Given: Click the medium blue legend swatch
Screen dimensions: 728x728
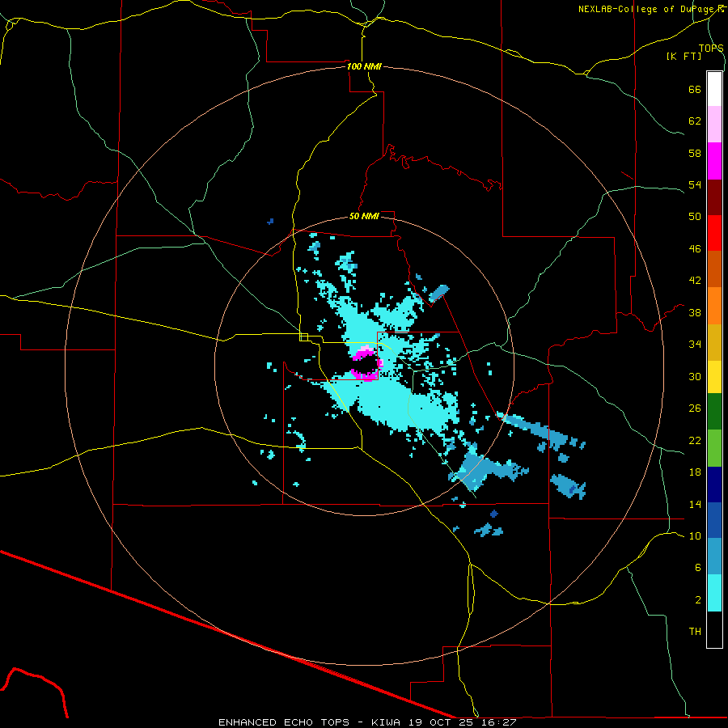Looking at the screenshot, I should [714, 520].
